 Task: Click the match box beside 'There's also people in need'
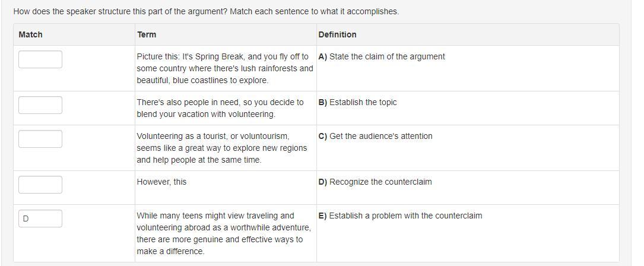click(x=40, y=105)
